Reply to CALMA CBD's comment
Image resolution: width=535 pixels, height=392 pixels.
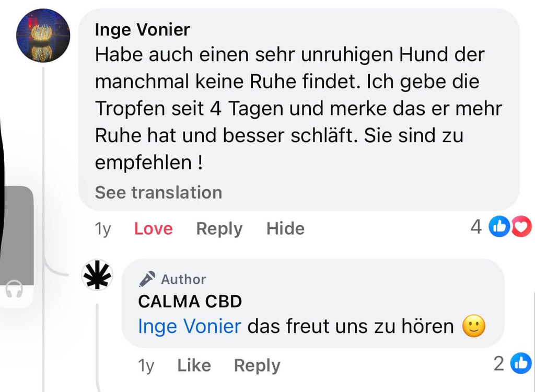[257, 365]
